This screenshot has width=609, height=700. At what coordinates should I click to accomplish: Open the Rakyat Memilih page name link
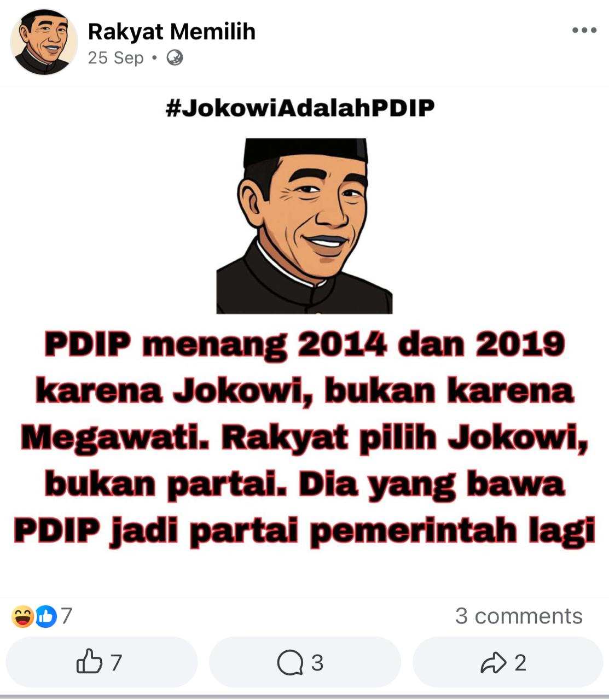pos(172,32)
